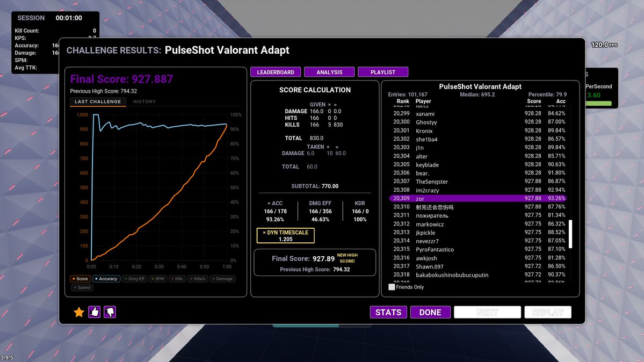Toggle the Accuracy series on the graph
The height and width of the screenshot is (362, 644).
(x=106, y=279)
